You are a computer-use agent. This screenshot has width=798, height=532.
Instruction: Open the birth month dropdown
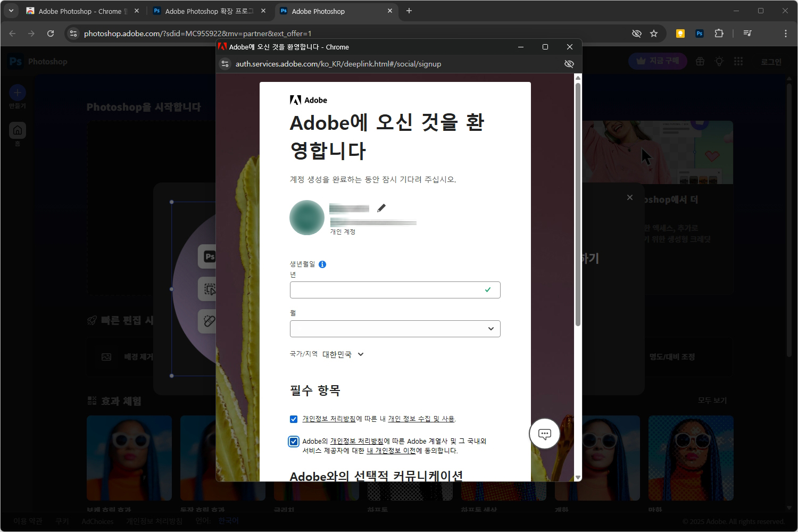395,329
